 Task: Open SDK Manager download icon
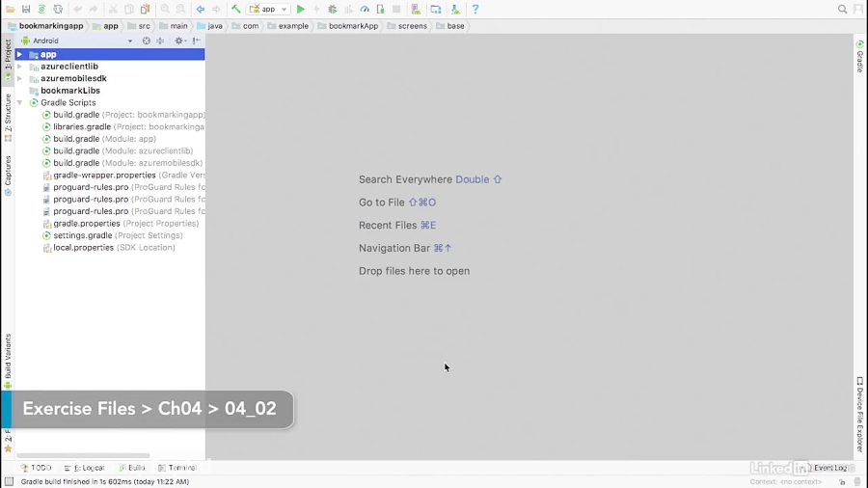pos(455,10)
